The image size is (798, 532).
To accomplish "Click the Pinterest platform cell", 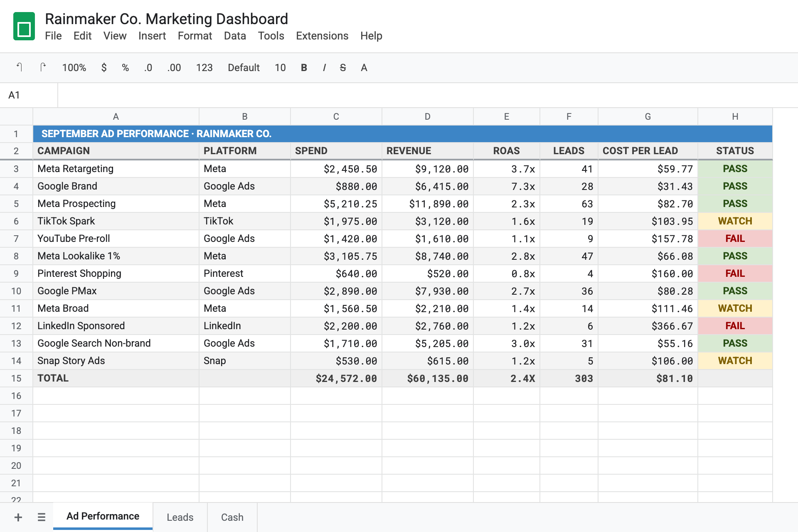I will pyautogui.click(x=245, y=273).
